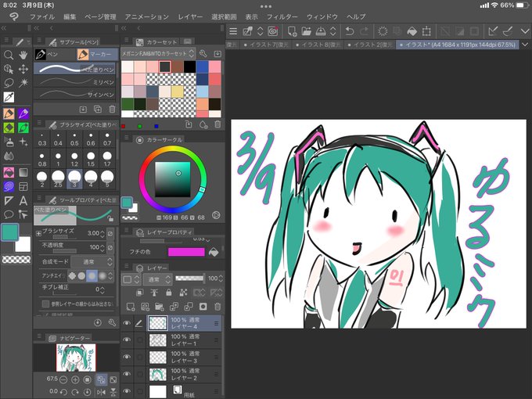The width and height of the screenshot is (532, 399).
Task: Open the canvas tab list chevron
Action: pyautogui.click(x=525, y=45)
